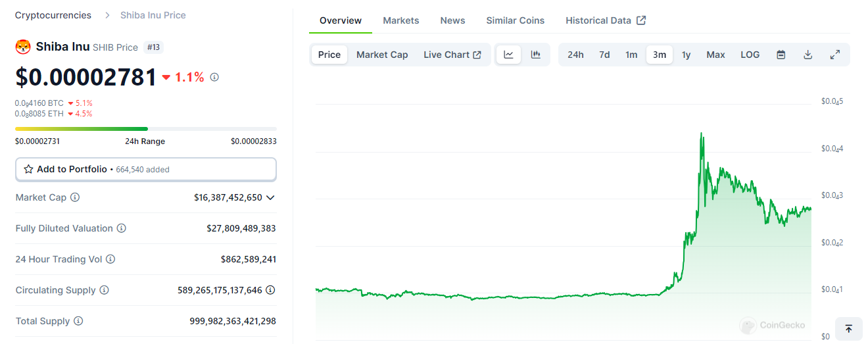
Task: Click the $862,589,241 trading volume value
Action: tap(249, 259)
